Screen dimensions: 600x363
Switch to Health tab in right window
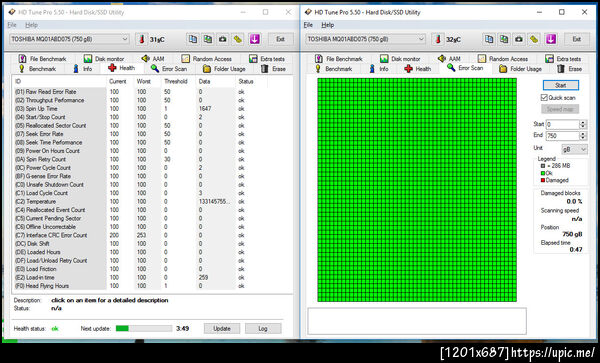pyautogui.click(x=418, y=69)
